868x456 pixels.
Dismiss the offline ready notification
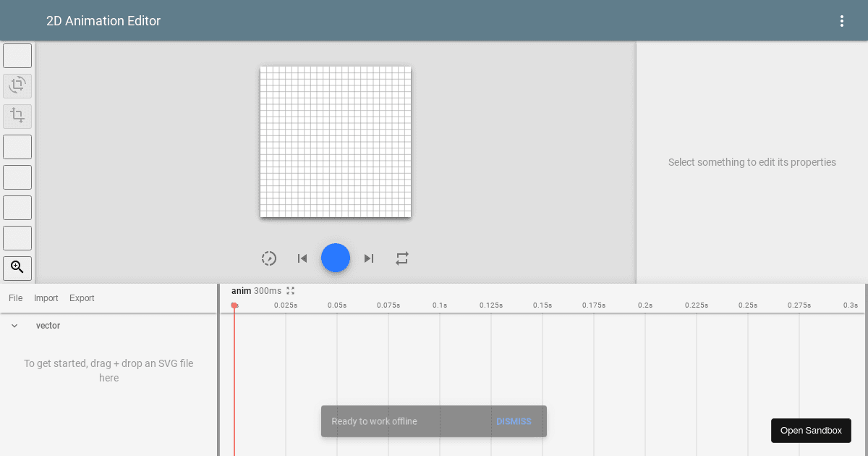pos(514,421)
